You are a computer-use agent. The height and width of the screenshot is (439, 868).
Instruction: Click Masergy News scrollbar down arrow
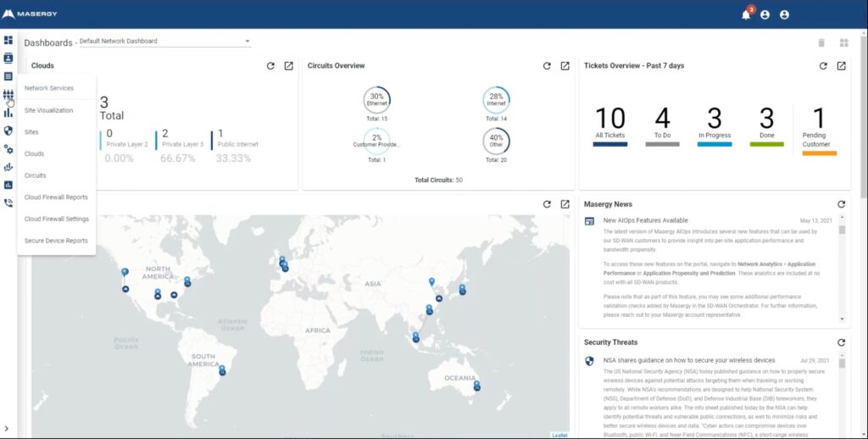coord(842,320)
